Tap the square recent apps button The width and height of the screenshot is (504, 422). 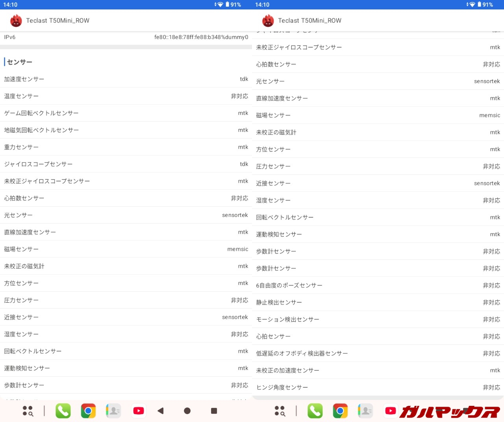(214, 411)
